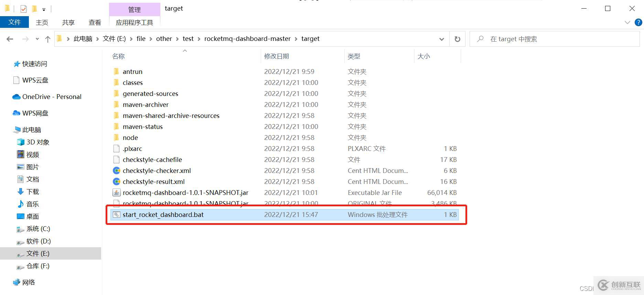Click the checkstyle-result.xml browser icon
Screen dimensions: 644x295
coord(117,182)
